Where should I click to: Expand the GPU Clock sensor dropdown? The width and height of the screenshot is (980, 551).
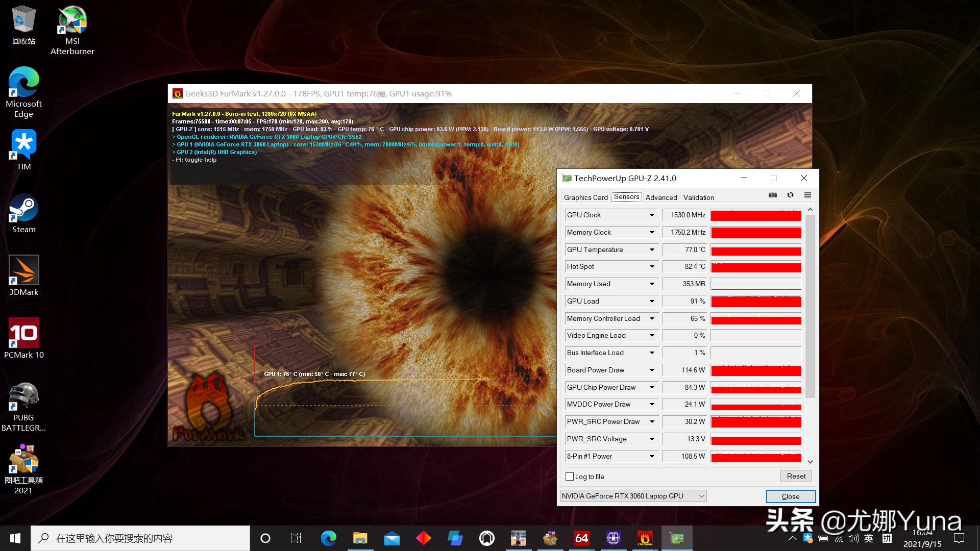click(x=652, y=215)
